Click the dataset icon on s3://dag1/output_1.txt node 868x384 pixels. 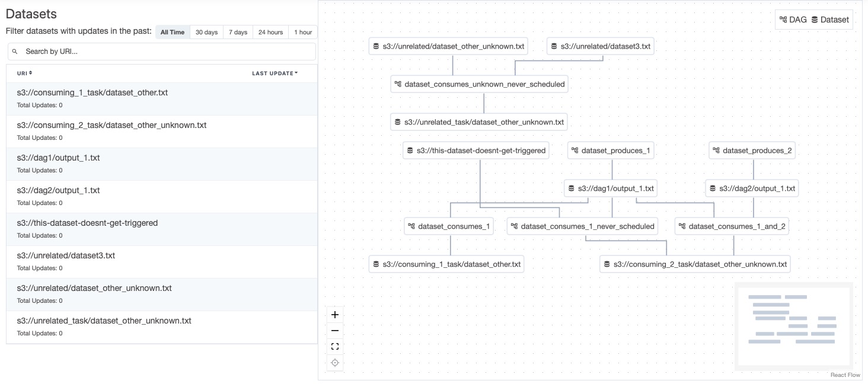pyautogui.click(x=572, y=188)
